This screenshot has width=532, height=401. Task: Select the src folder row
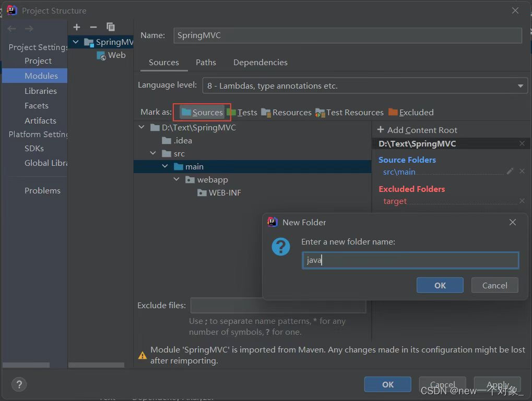[253, 153]
